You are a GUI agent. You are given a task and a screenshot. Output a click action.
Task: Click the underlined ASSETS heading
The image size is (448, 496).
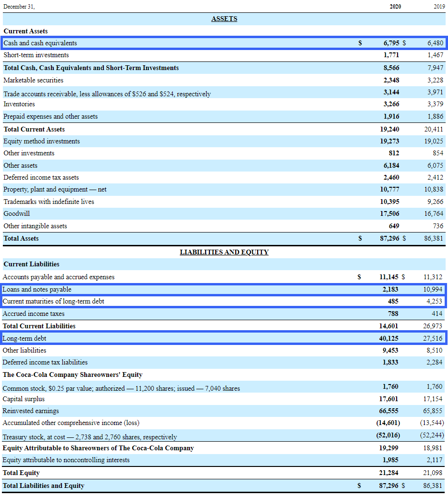[x=224, y=19]
